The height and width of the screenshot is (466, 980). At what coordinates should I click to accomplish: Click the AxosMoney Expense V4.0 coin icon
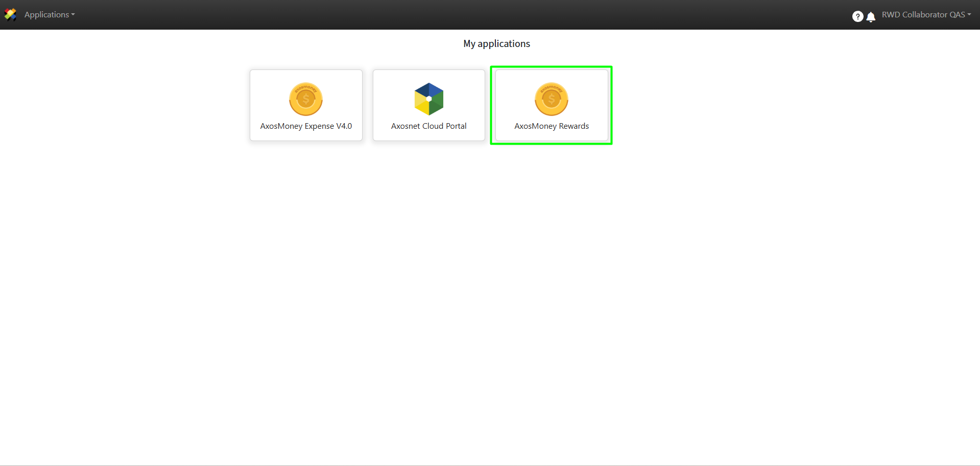[x=306, y=99]
